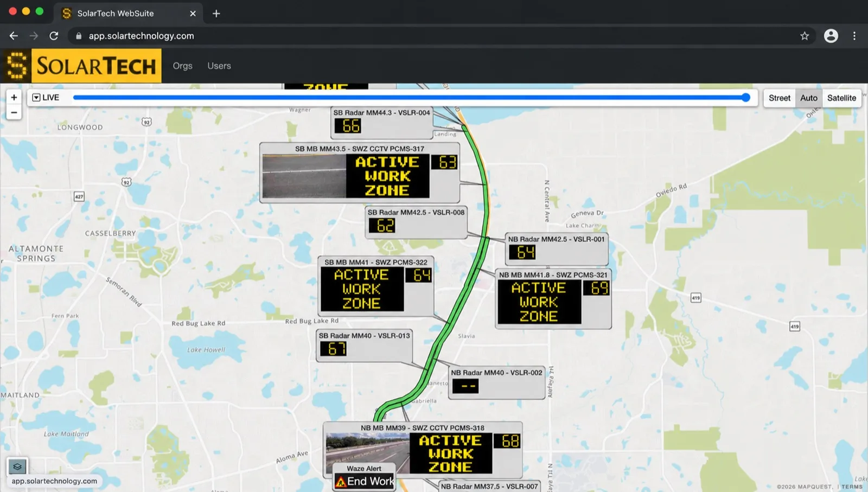Select NB Radar MM42.5 VSLR-001 speed display
The image size is (868, 492).
pos(522,252)
